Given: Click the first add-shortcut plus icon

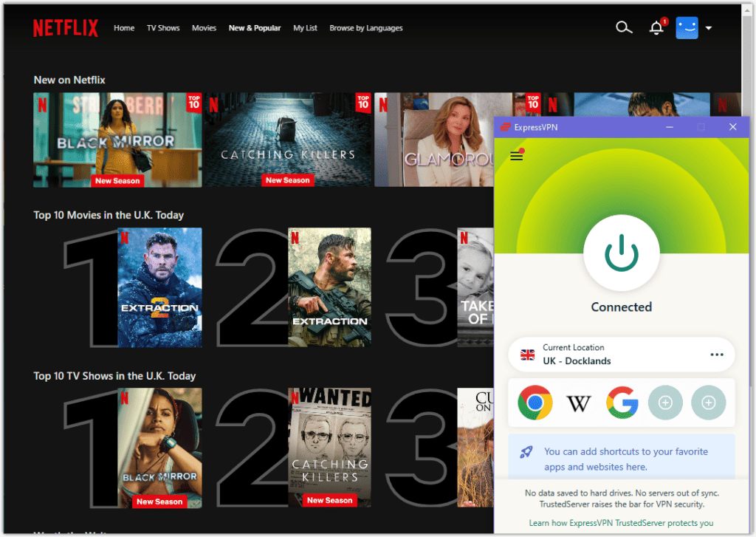Looking at the screenshot, I should click(x=665, y=403).
